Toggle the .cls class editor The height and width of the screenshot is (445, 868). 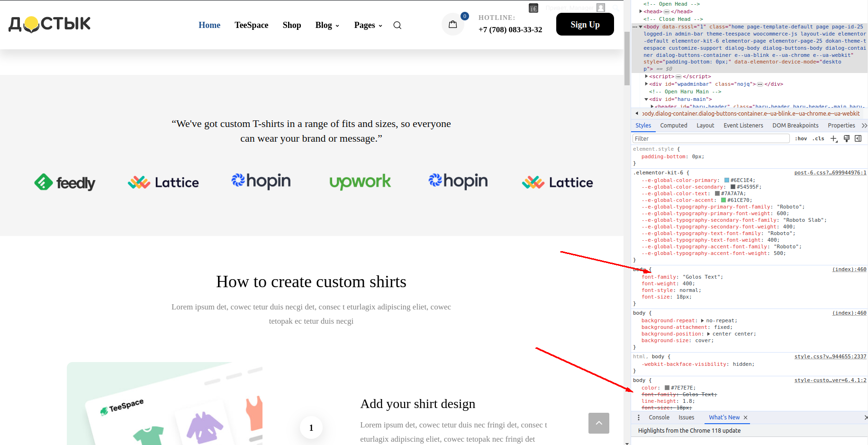tap(818, 138)
